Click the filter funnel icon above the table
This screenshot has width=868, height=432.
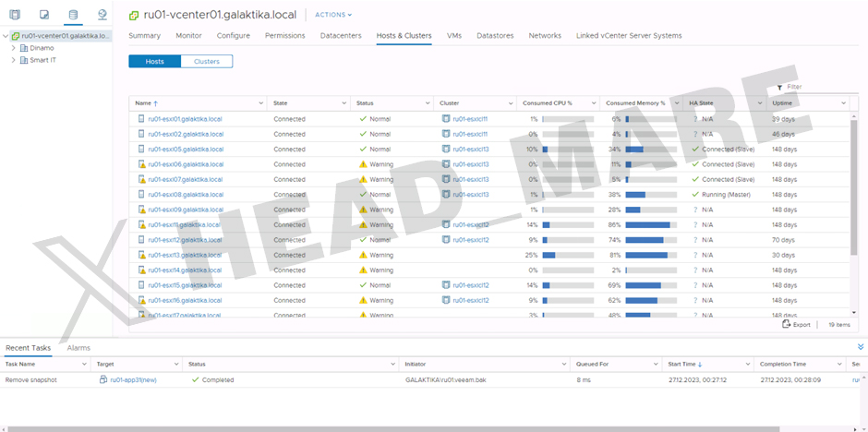780,87
